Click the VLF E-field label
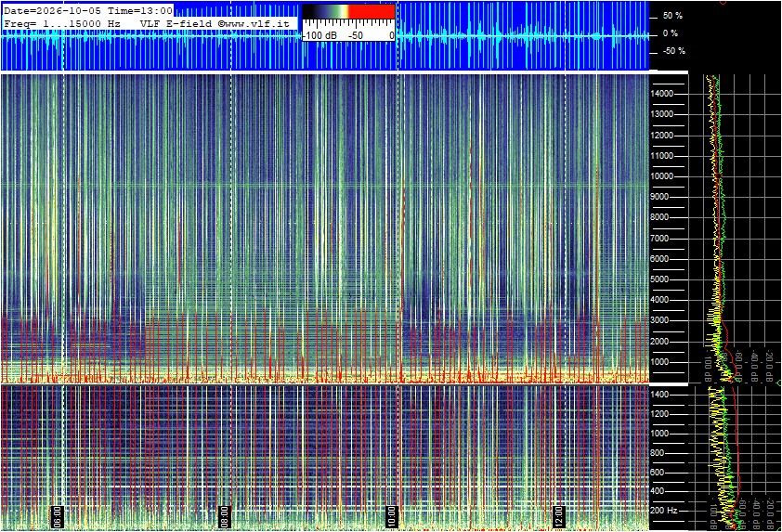The width and height of the screenshot is (782, 532). click(177, 23)
